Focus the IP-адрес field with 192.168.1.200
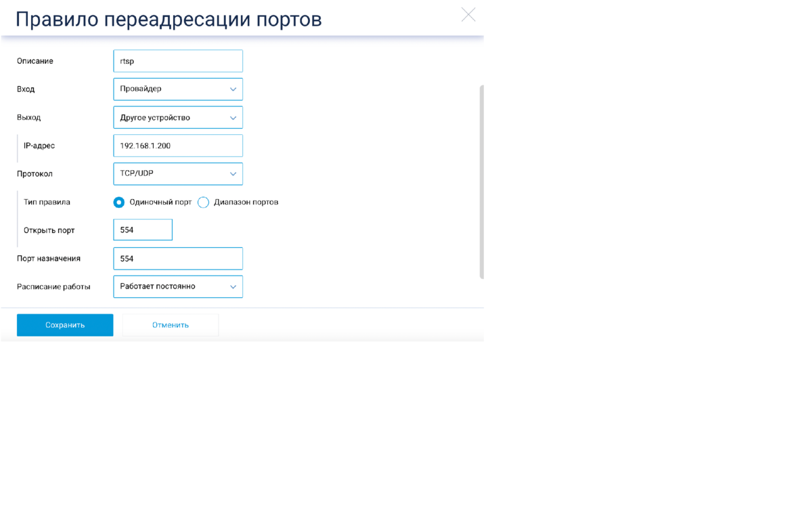 (178, 145)
